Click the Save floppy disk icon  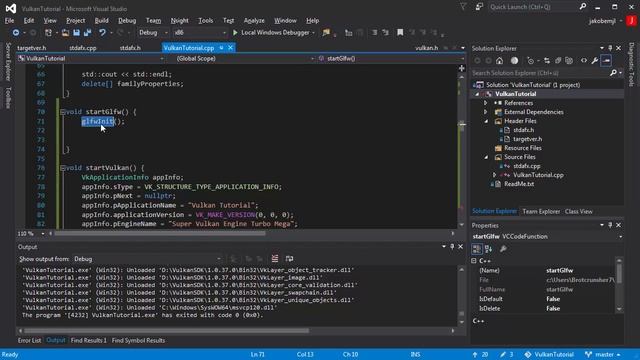tap(76, 33)
